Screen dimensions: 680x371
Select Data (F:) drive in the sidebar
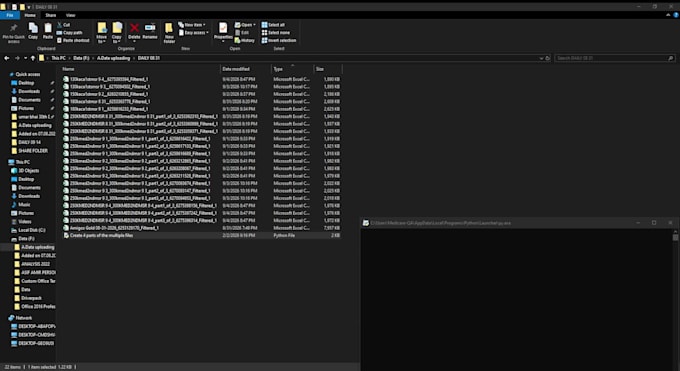[x=26, y=239]
